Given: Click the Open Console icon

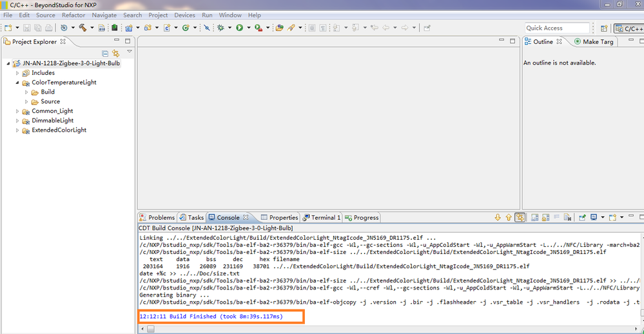Looking at the screenshot, I should (613, 217).
